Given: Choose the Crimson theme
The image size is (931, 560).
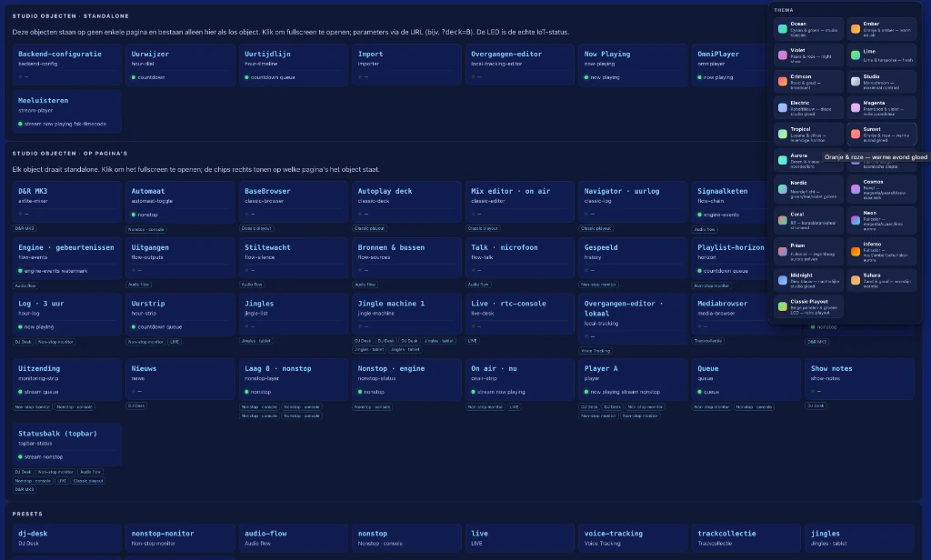Looking at the screenshot, I should [808, 81].
